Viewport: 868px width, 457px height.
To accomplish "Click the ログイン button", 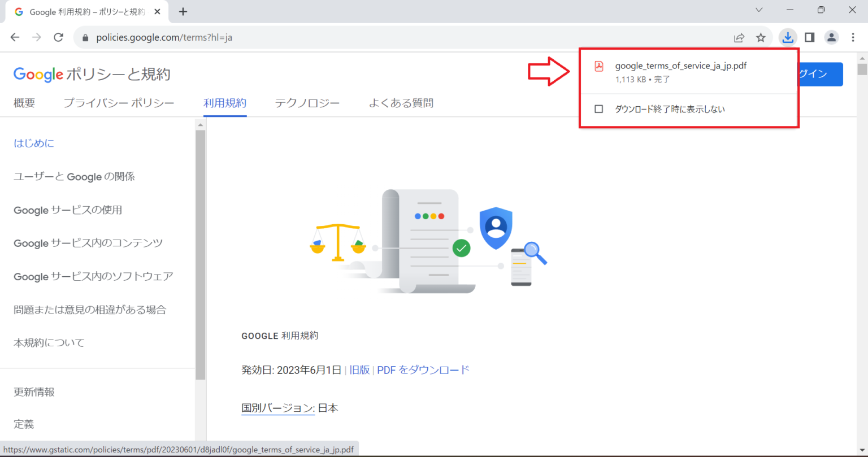I will click(x=821, y=74).
